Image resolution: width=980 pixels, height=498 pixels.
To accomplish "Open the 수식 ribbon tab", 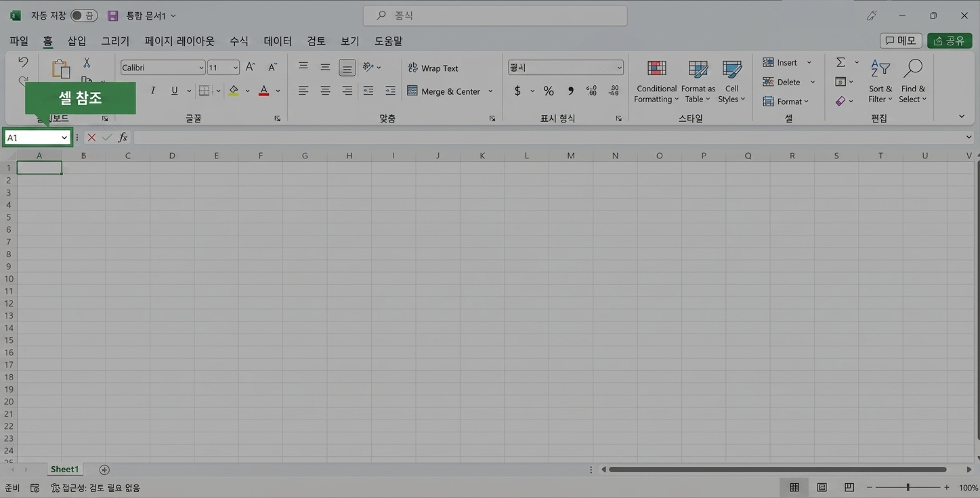I will coord(239,41).
